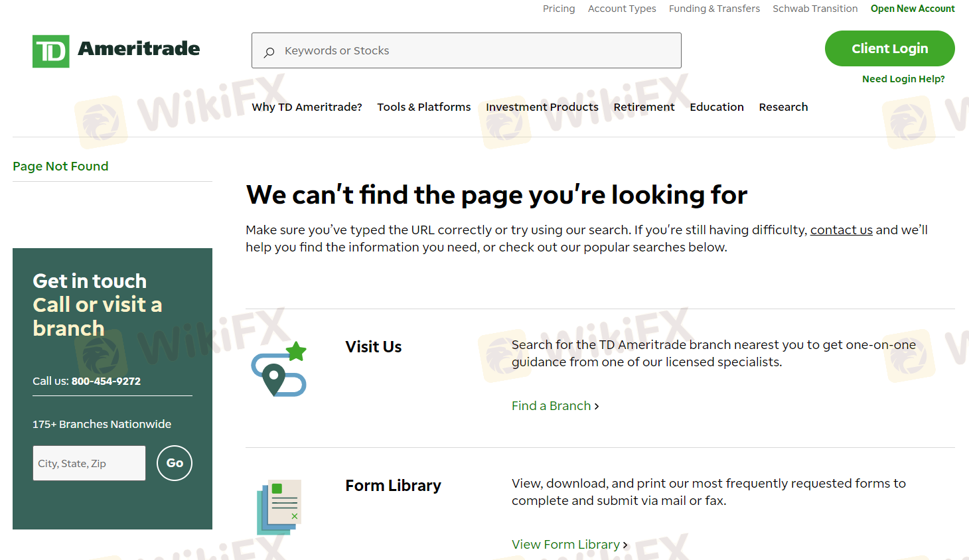Click the TD Ameritrade logo
Viewport: 969px width, 560px height.
pos(116,50)
